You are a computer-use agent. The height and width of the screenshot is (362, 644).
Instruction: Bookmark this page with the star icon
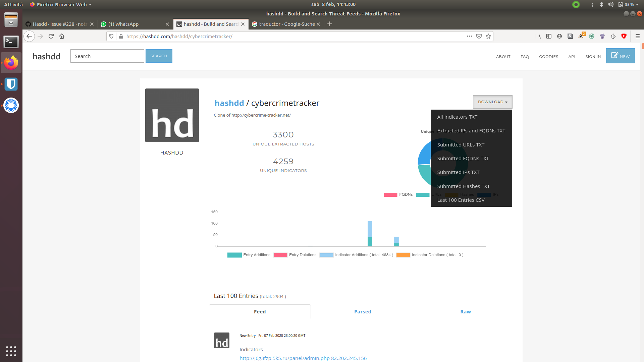click(x=488, y=36)
